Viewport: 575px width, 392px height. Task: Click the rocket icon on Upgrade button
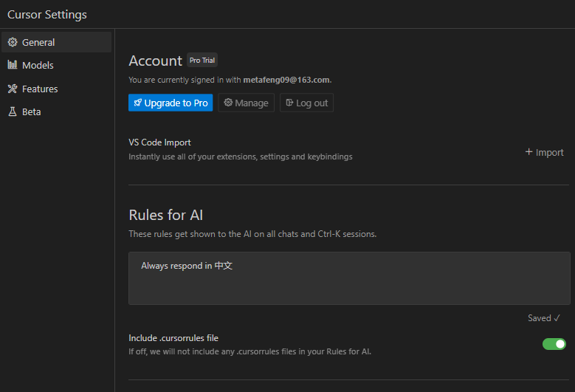[137, 103]
